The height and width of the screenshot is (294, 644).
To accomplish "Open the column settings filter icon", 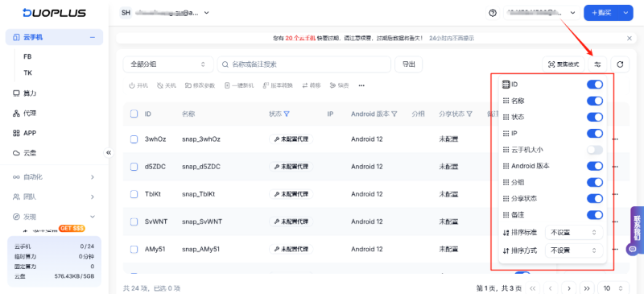I will point(597,64).
